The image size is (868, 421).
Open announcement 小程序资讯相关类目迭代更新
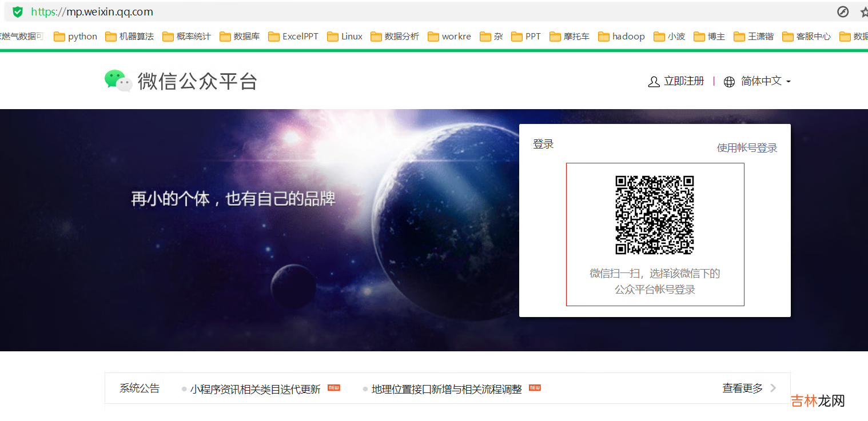click(x=256, y=389)
